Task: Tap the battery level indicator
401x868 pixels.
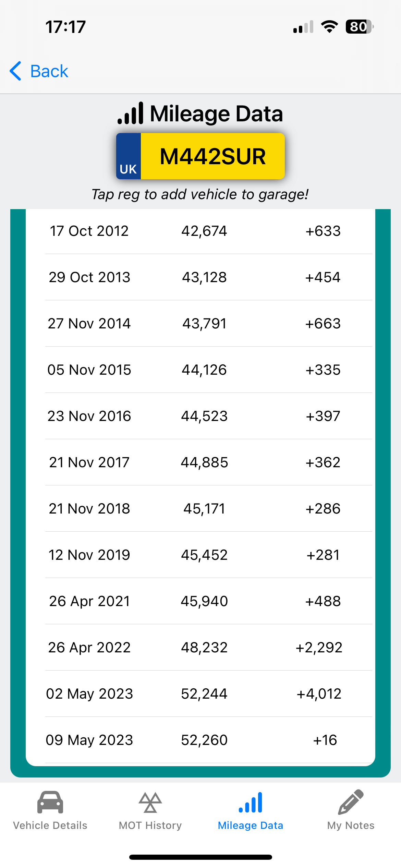Action: (359, 27)
